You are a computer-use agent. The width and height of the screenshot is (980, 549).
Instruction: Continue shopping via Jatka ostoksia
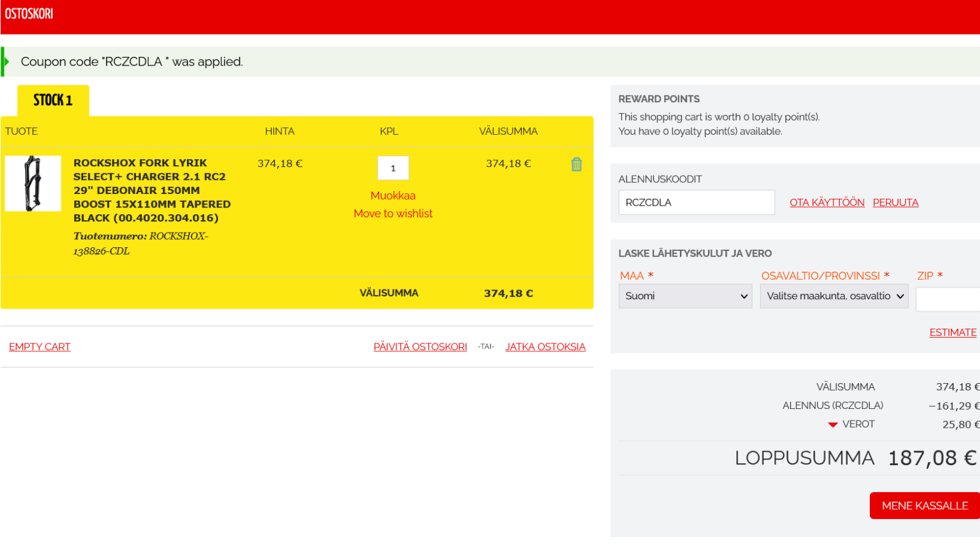pyautogui.click(x=545, y=347)
